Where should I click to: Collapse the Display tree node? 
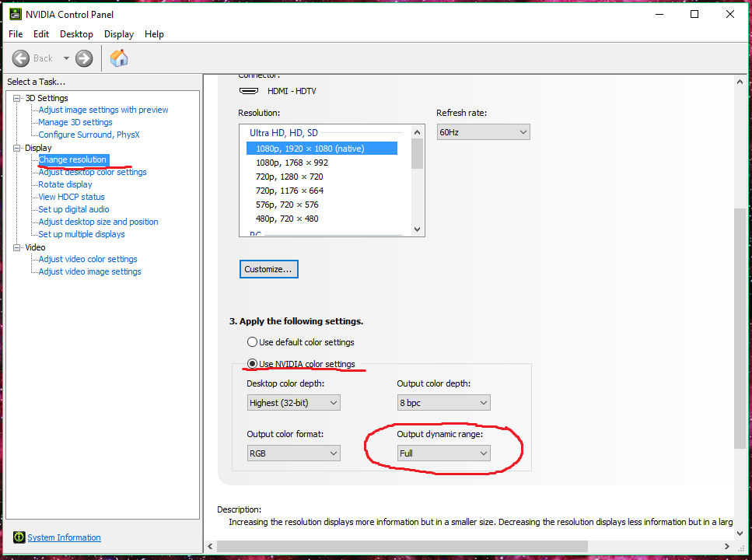click(x=17, y=148)
